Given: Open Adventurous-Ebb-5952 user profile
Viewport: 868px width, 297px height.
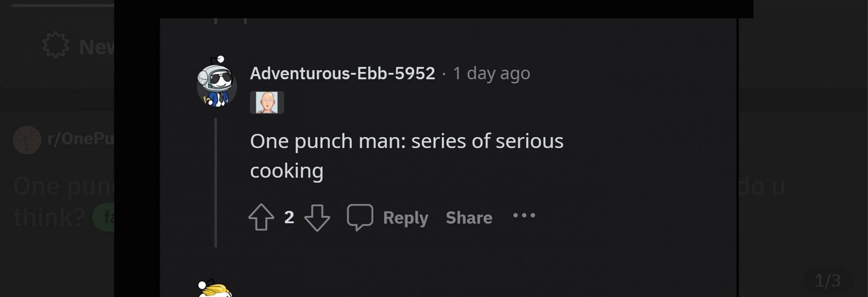Looking at the screenshot, I should click(342, 73).
